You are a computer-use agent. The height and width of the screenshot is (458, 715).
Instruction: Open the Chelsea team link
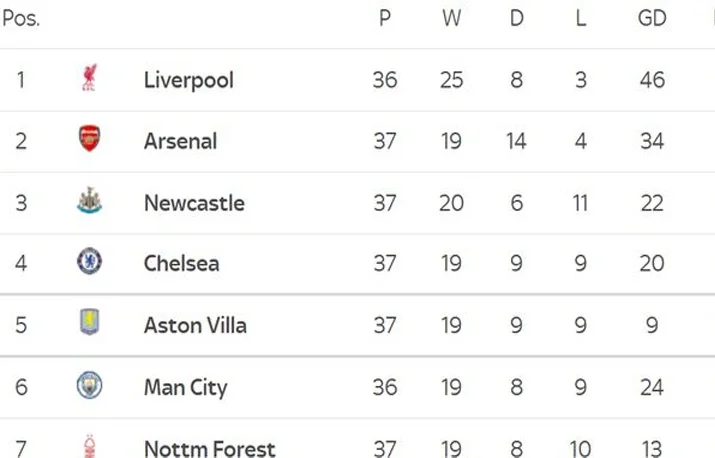[x=181, y=264]
